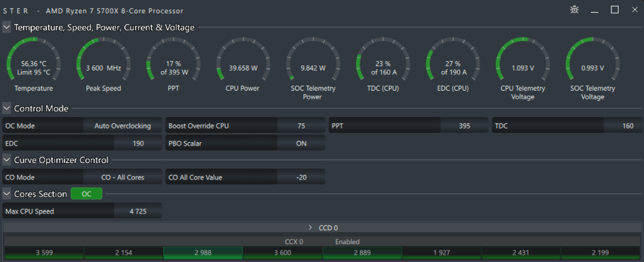The width and height of the screenshot is (644, 262).
Task: Expand the CCD 0 chevron bar
Action: click(x=322, y=228)
